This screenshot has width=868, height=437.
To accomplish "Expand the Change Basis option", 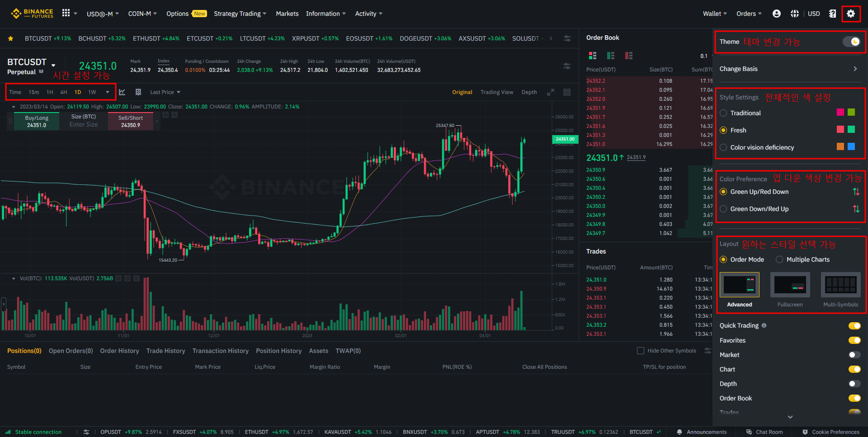I will (854, 69).
